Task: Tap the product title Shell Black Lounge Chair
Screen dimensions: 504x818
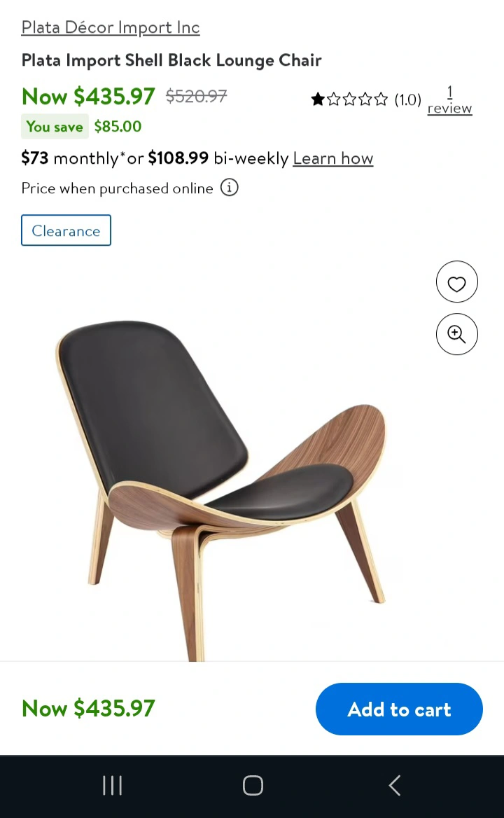Action: 171,60
